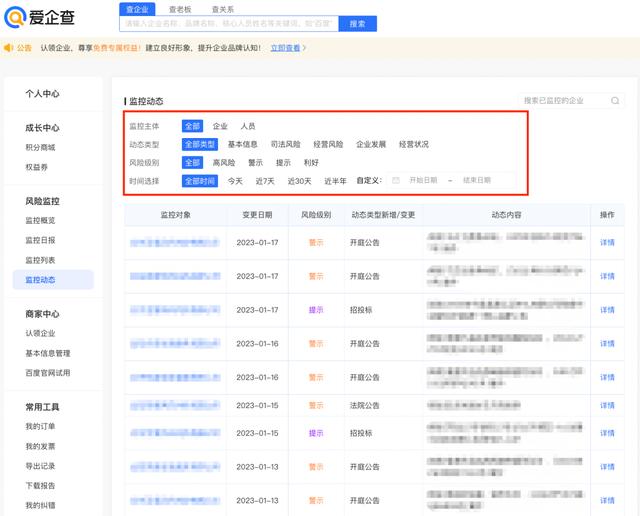
Task: Filter 动态类型 by 经营风险
Action: coord(328,145)
